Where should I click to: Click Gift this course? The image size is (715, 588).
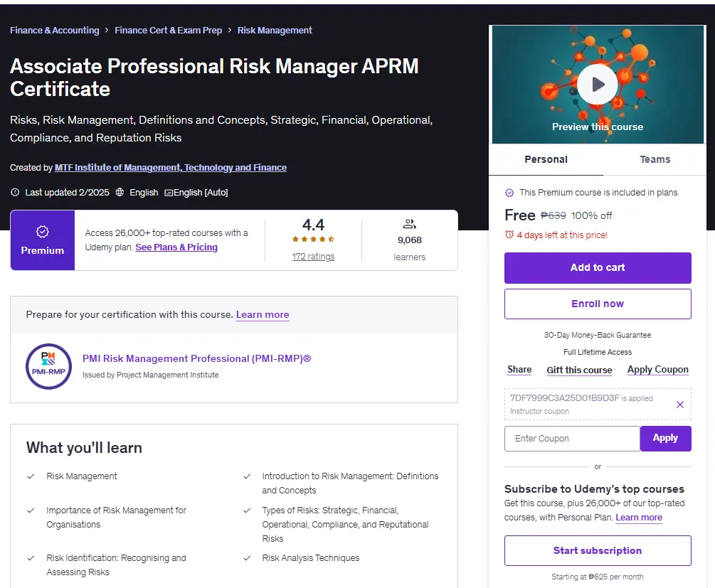tap(579, 370)
